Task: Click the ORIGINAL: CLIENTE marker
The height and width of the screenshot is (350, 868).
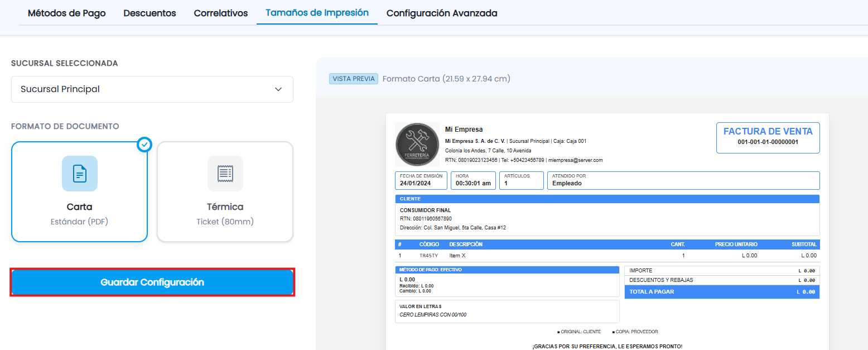Action: point(579,332)
